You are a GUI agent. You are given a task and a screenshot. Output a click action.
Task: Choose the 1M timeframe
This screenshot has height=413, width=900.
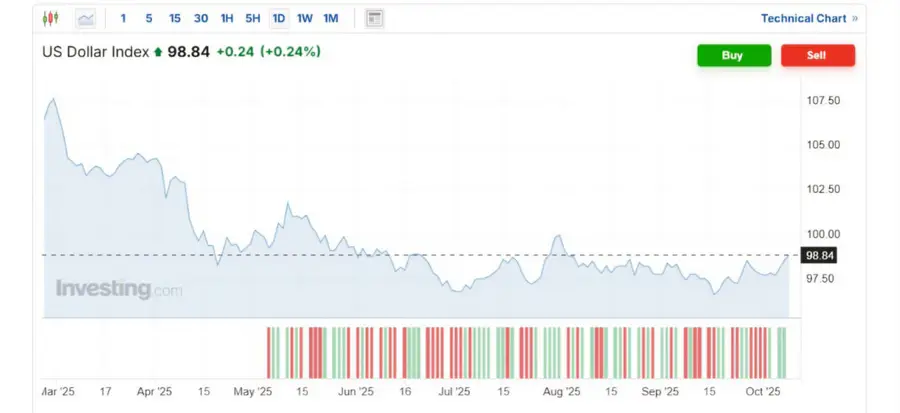click(x=331, y=18)
